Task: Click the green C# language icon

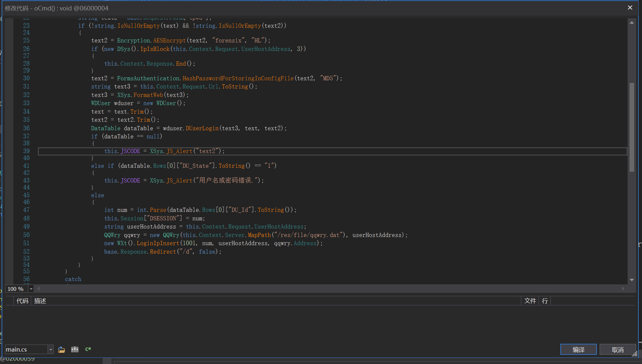Action: click(88, 349)
